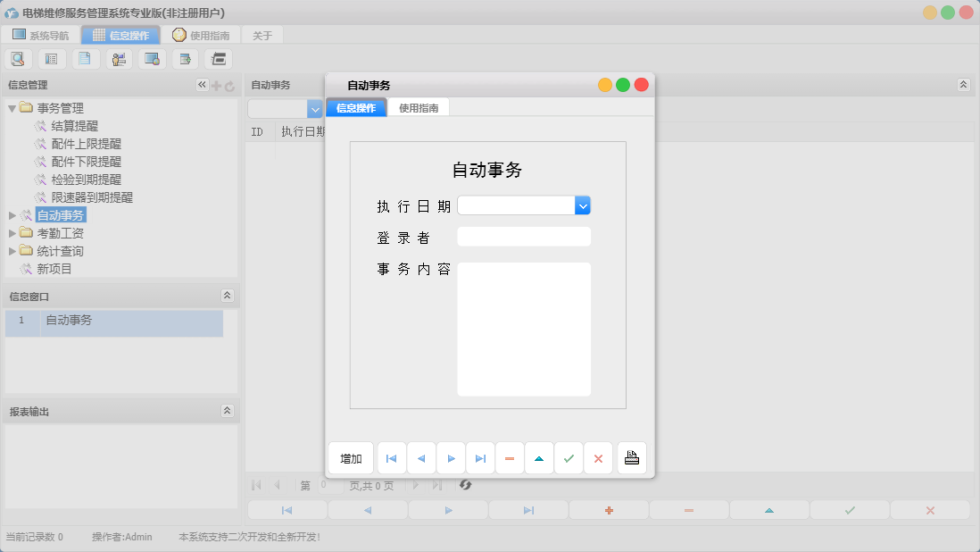980x552 pixels.
Task: Collapse the 信息窗口 section
Action: pyautogui.click(x=229, y=296)
